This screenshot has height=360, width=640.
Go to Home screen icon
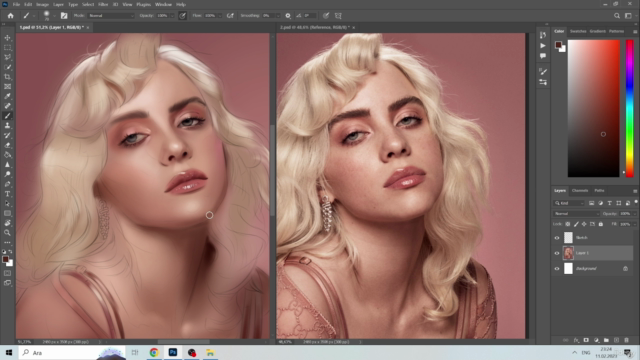[x=11, y=16]
